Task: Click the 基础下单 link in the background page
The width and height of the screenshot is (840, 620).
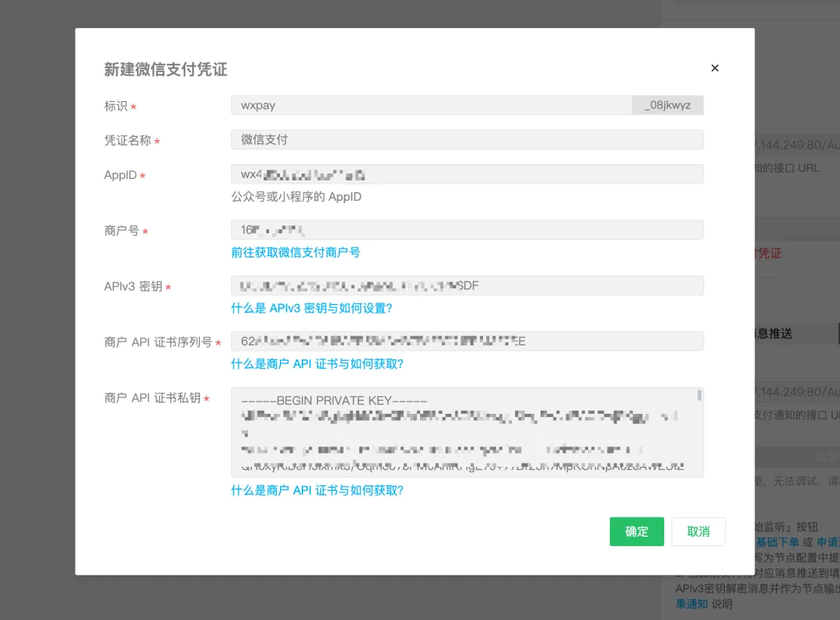Action: point(777,542)
